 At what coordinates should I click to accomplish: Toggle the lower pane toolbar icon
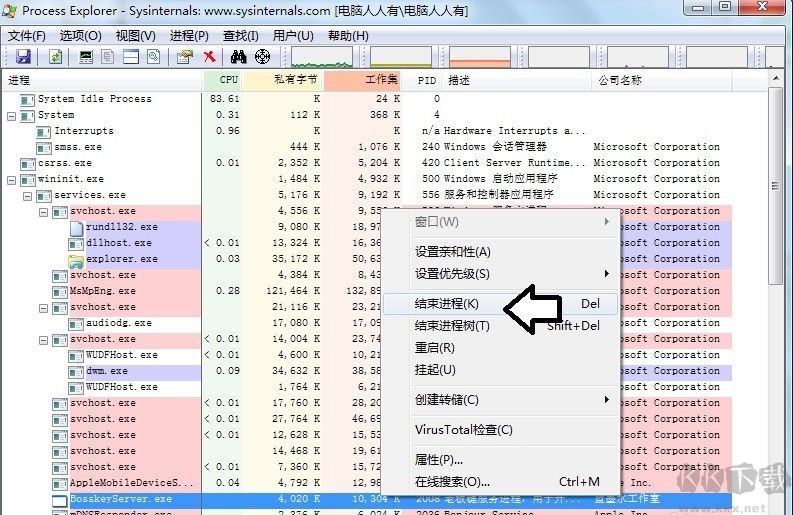[x=130, y=57]
